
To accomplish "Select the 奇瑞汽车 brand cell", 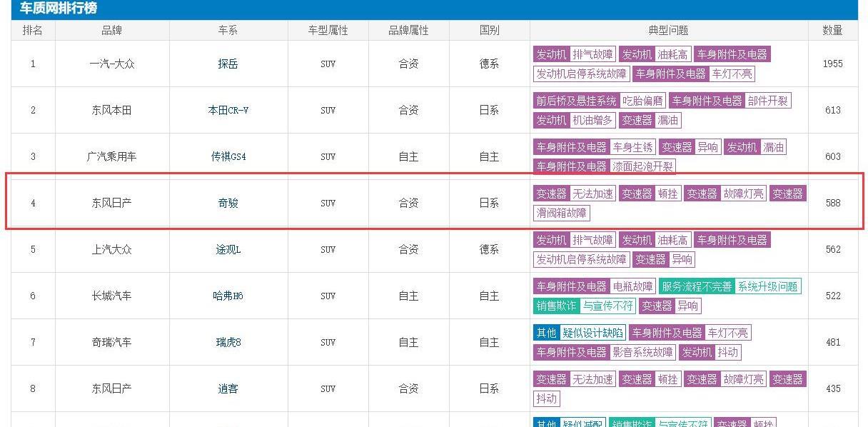I will tap(112, 342).
